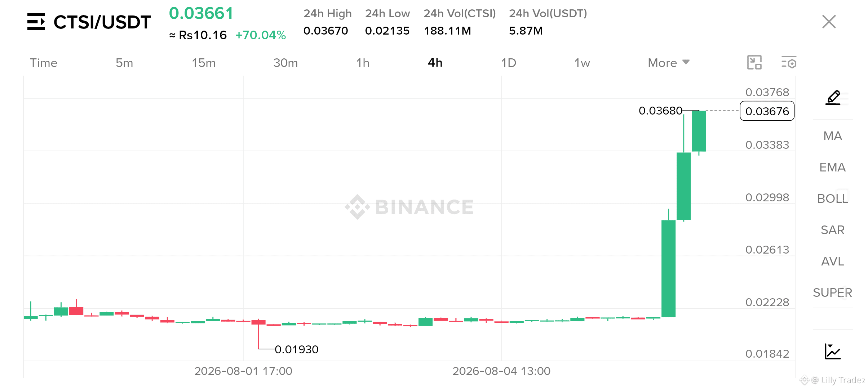The image size is (868, 389).
Task: Click the Binance watermark logo
Action: pyautogui.click(x=409, y=207)
